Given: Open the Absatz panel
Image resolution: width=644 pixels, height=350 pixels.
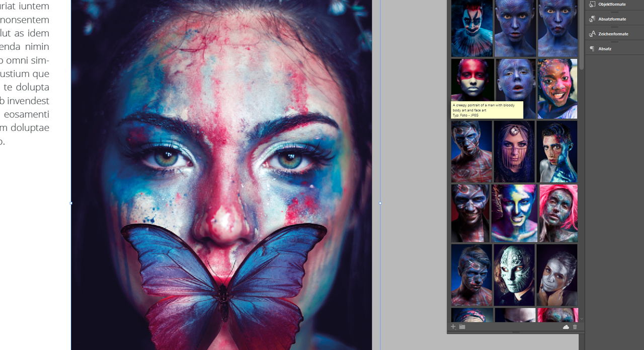Looking at the screenshot, I should 605,49.
